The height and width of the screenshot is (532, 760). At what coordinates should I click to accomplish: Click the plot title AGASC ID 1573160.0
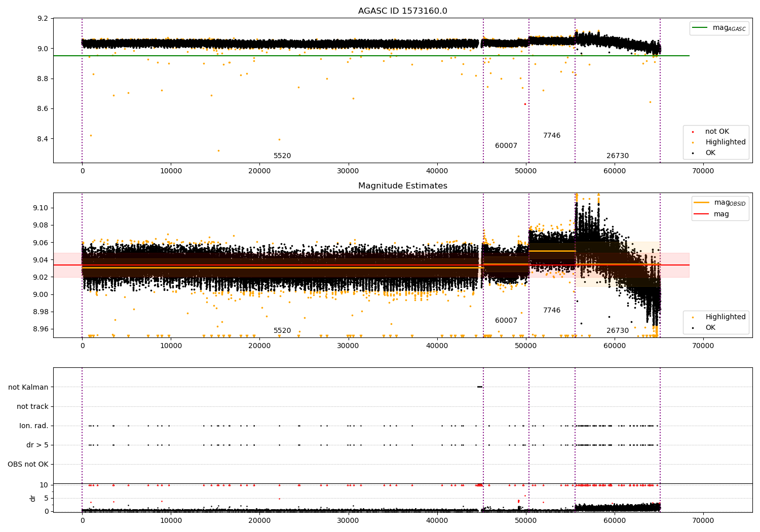point(403,11)
